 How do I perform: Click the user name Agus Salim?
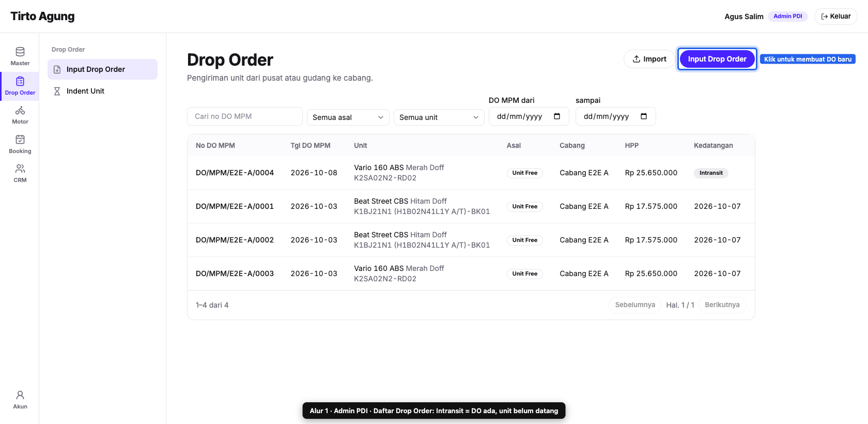pos(744,17)
